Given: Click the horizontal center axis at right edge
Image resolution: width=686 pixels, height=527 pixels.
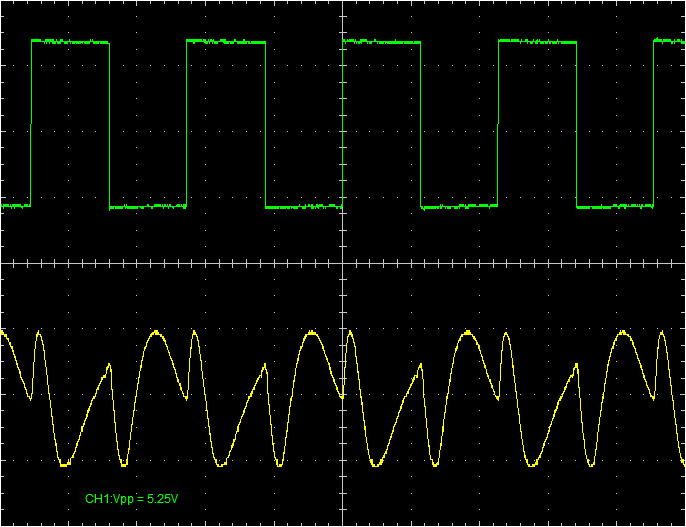Looking at the screenshot, I should coord(681,264).
